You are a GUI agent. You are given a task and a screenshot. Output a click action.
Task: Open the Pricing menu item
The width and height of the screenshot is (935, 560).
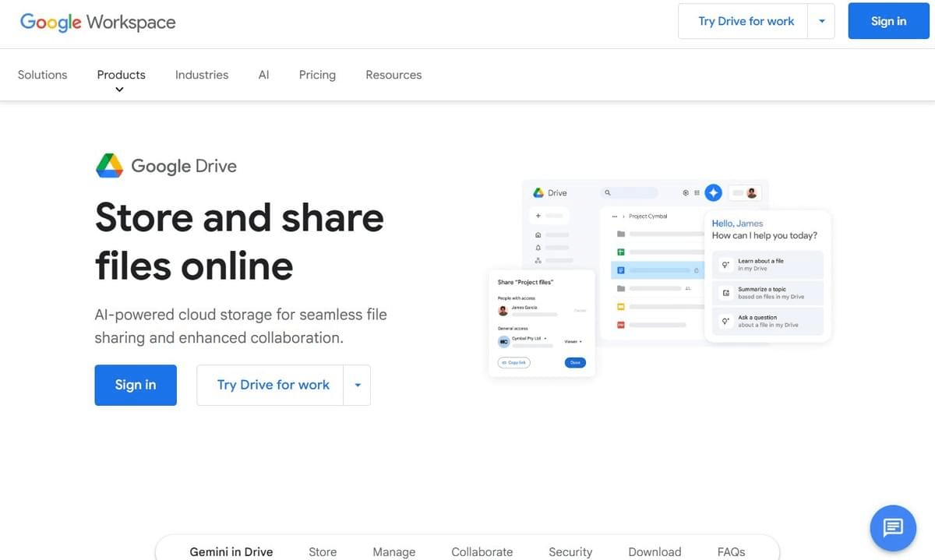point(317,74)
